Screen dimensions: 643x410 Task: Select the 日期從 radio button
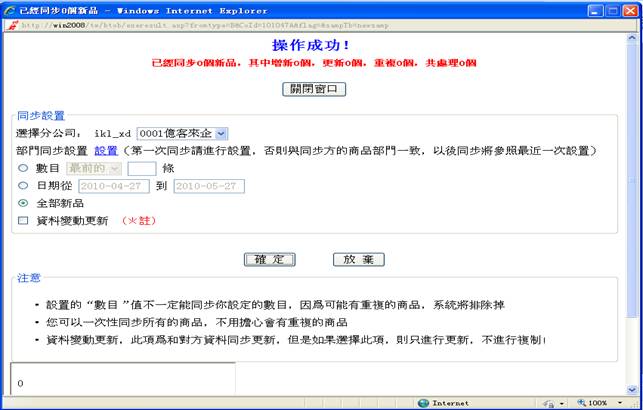point(23,186)
